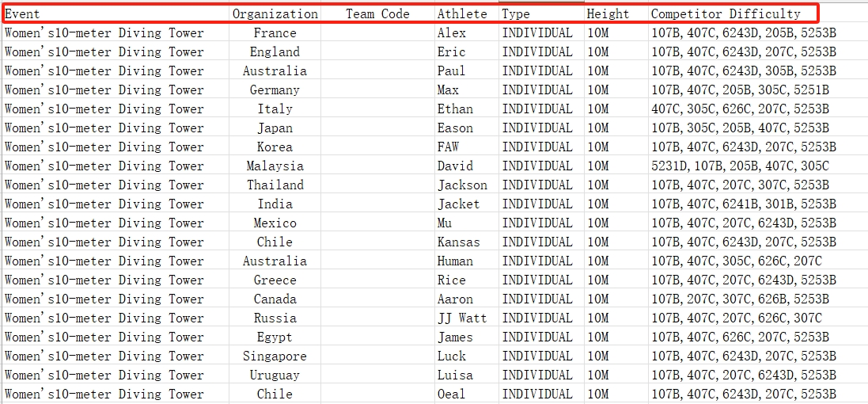Click the Team Code header cell
The image size is (868, 404).
(x=377, y=14)
